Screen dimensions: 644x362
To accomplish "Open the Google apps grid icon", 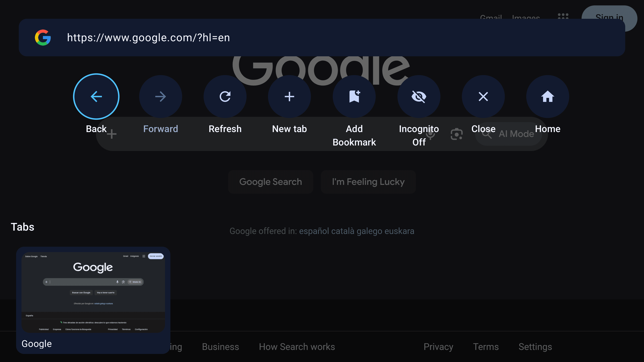I will point(563,16).
